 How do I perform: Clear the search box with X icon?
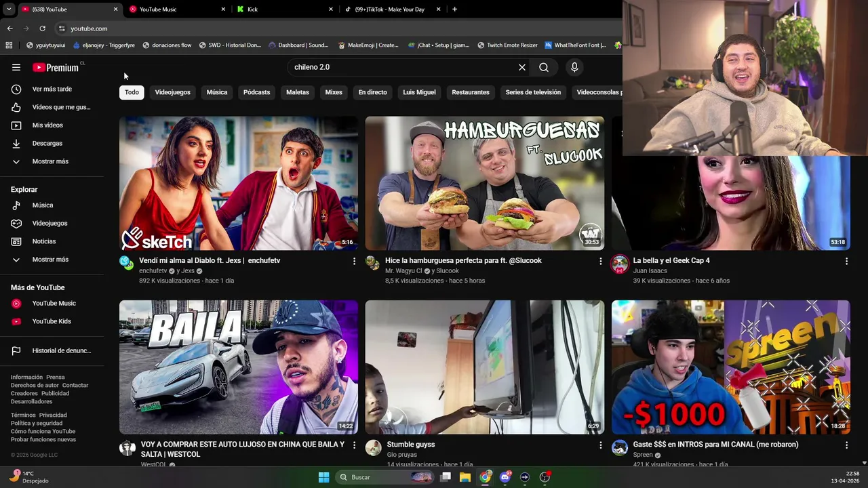tap(522, 67)
